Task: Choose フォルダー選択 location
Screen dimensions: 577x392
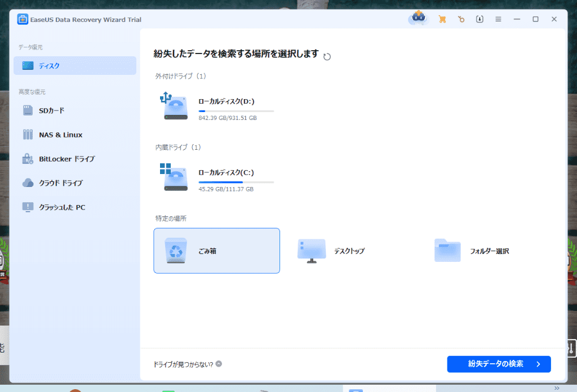Action: pos(490,251)
